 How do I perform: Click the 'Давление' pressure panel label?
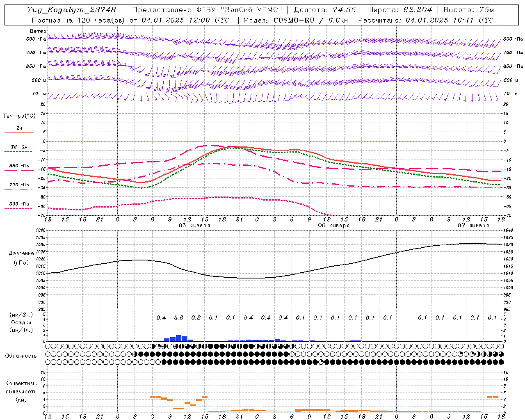point(21,253)
